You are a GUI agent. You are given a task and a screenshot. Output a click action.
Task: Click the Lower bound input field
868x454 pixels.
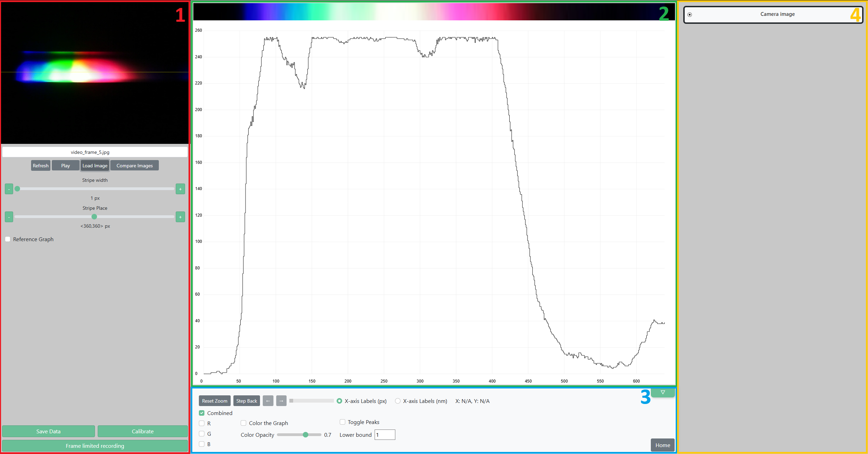pyautogui.click(x=385, y=435)
